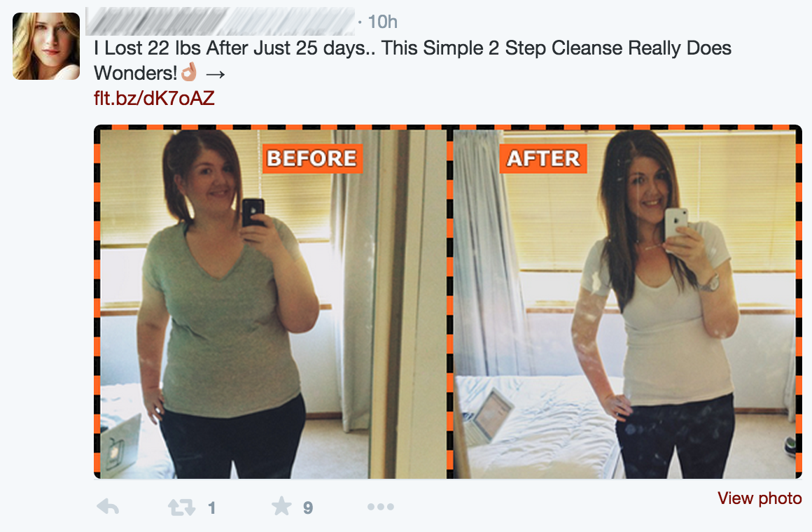Click the OK hand emoji in tweet
This screenshot has height=532, width=812.
click(x=189, y=72)
